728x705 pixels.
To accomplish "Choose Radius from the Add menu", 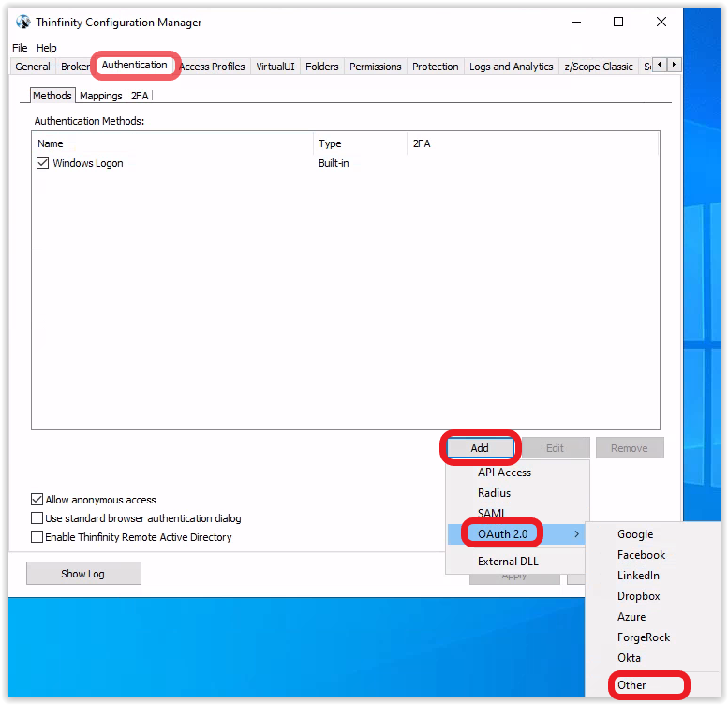I will [x=517, y=493].
